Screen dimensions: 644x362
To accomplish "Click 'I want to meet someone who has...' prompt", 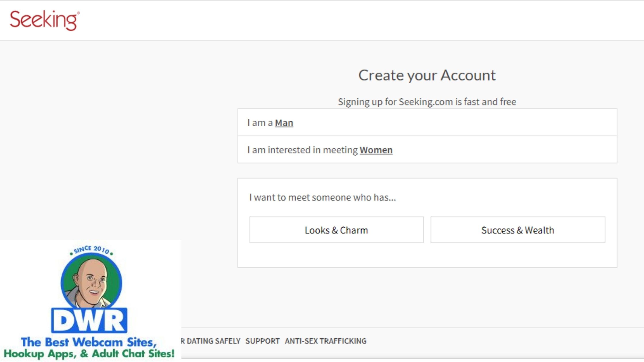I will pos(322,197).
